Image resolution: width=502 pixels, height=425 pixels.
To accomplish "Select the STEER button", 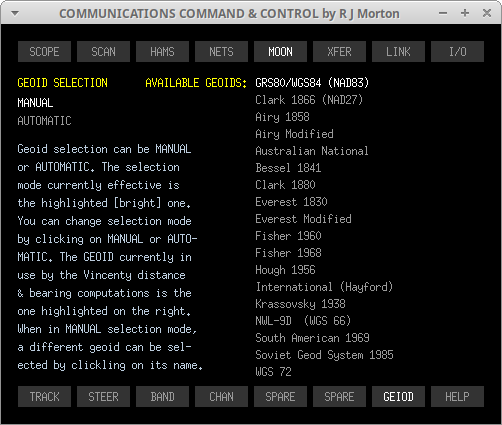I will click(x=103, y=397).
